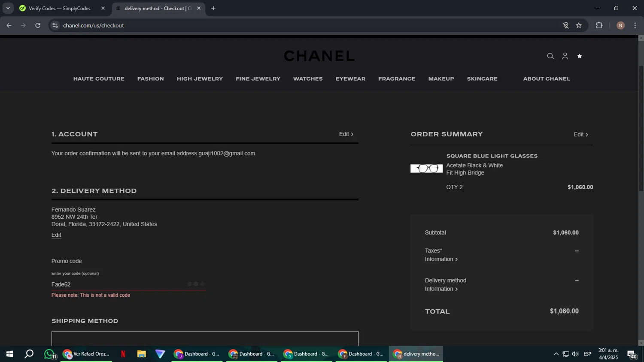Expand the tab search dropdown arrow
The width and height of the screenshot is (644, 362).
tap(8, 8)
